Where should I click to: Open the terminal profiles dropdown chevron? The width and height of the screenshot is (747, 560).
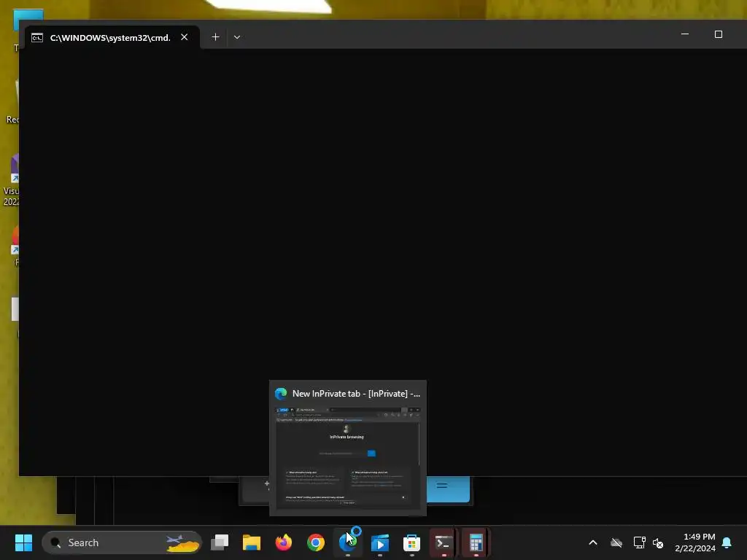pos(237,37)
